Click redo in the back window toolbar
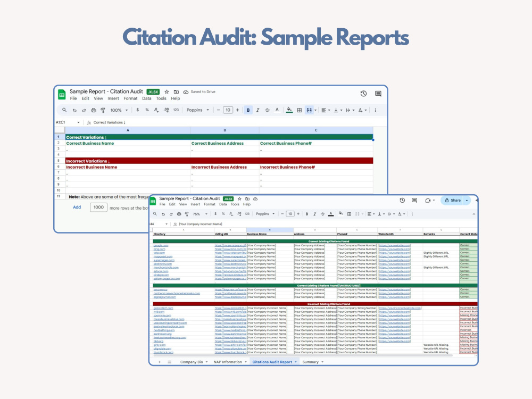 point(84,110)
